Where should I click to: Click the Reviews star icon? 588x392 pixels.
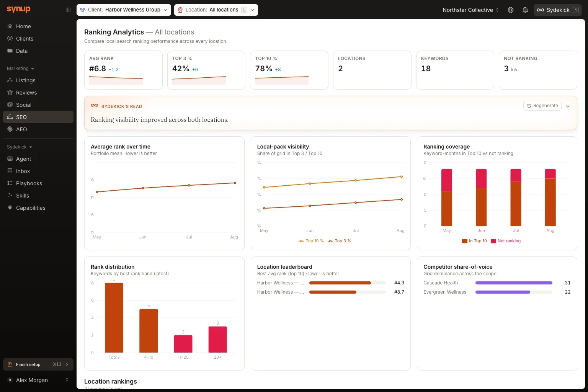[10, 93]
